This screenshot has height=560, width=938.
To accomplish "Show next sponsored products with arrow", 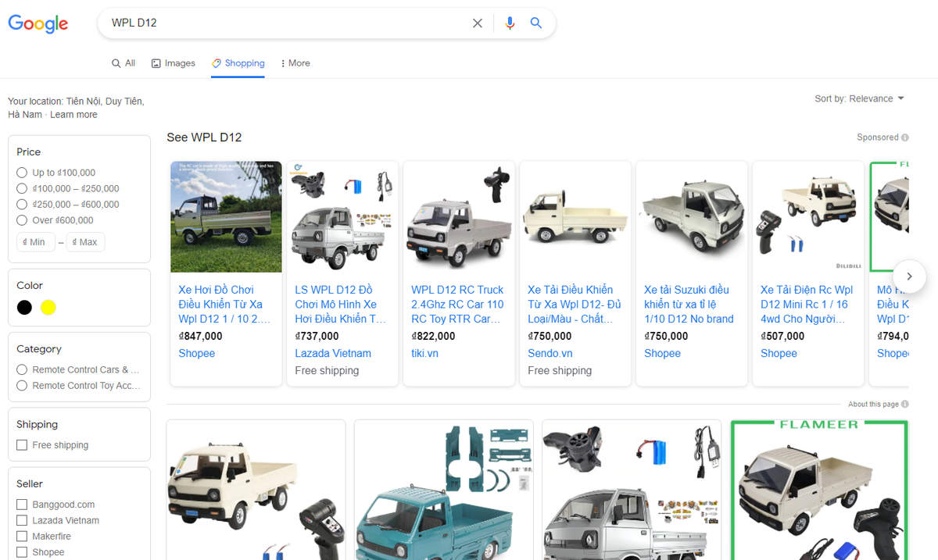I will pos(908,276).
